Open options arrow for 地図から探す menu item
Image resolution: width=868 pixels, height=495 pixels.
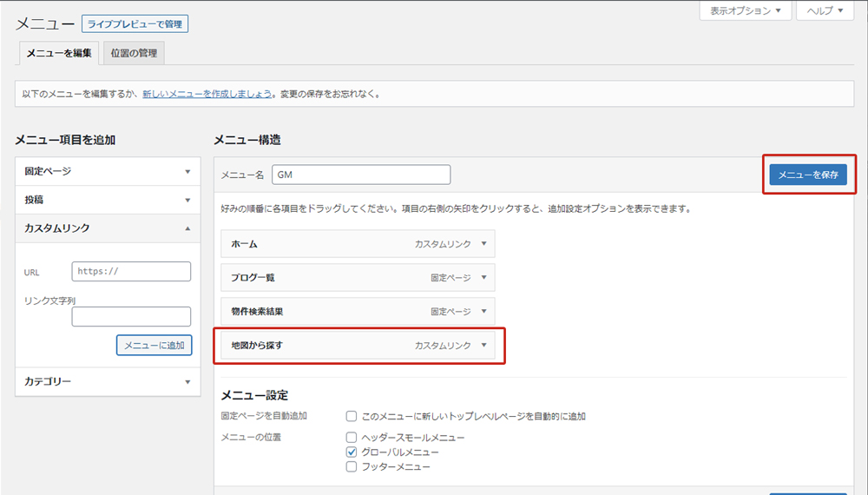(484, 346)
